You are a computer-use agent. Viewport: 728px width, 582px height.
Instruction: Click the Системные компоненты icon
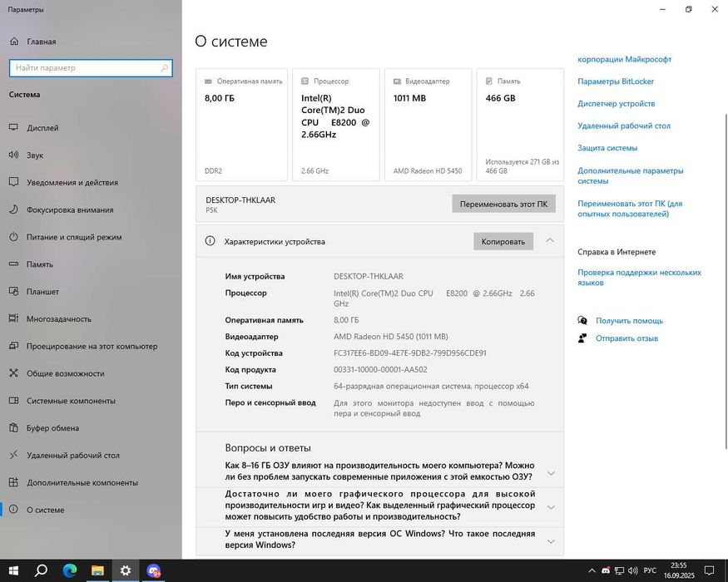[13, 400]
